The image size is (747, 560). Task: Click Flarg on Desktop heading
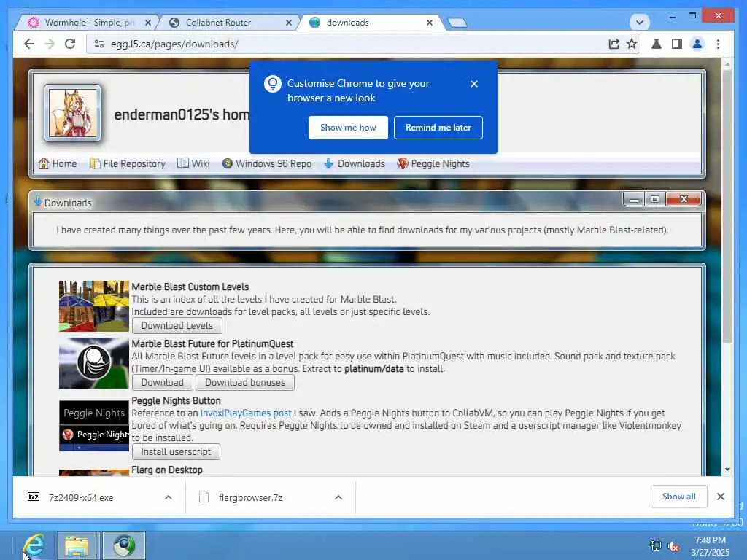tap(167, 470)
